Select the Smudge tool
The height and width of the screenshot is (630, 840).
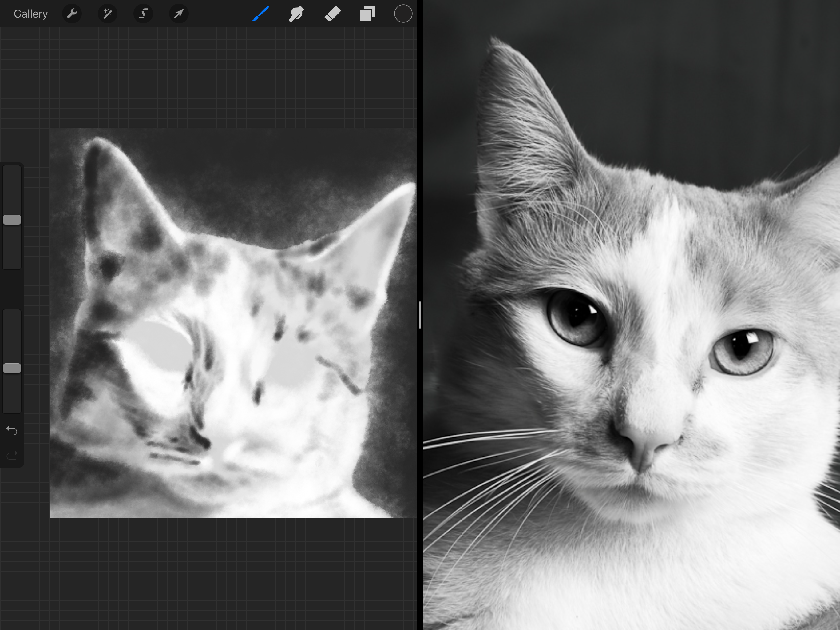[x=296, y=14]
